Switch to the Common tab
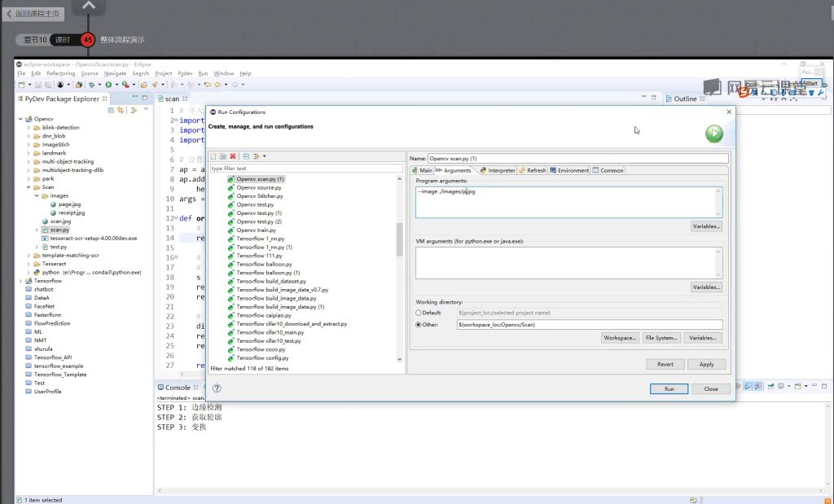This screenshot has height=504, width=834. tap(608, 170)
